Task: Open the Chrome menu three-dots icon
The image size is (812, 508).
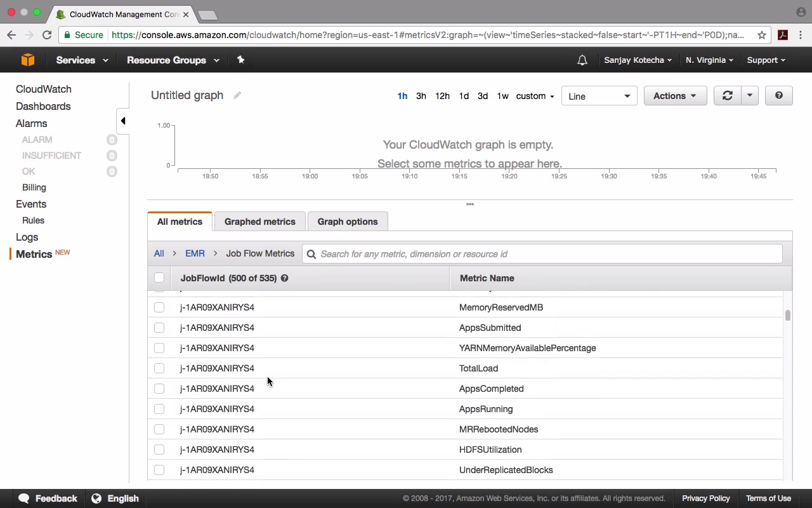Action: tap(801, 35)
